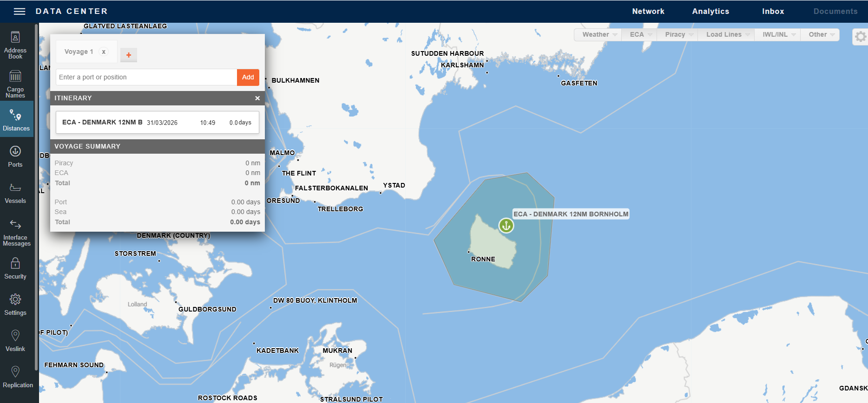
Task: Select the ECA - DENMARK 12NM B itinerary row
Action: (x=158, y=123)
